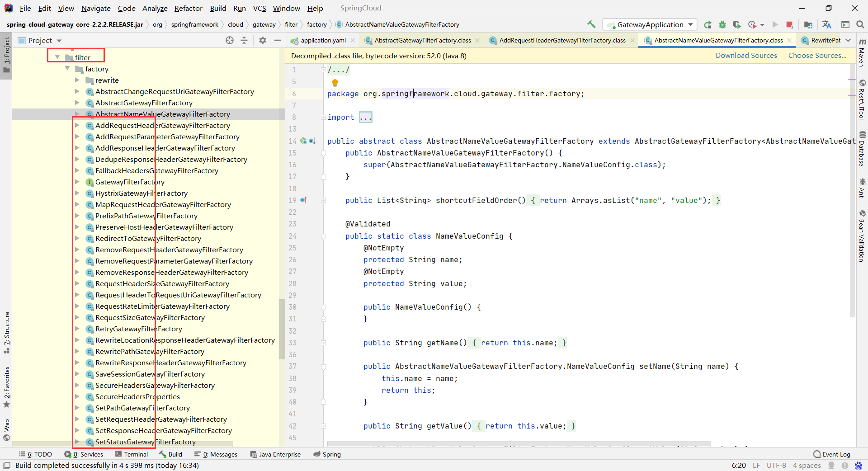Open the Favorites side tool window
This screenshot has height=471, width=868.
(7, 387)
